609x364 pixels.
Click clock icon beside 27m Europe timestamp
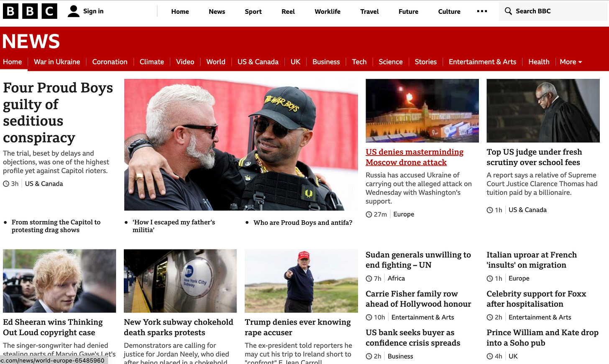[x=369, y=214]
